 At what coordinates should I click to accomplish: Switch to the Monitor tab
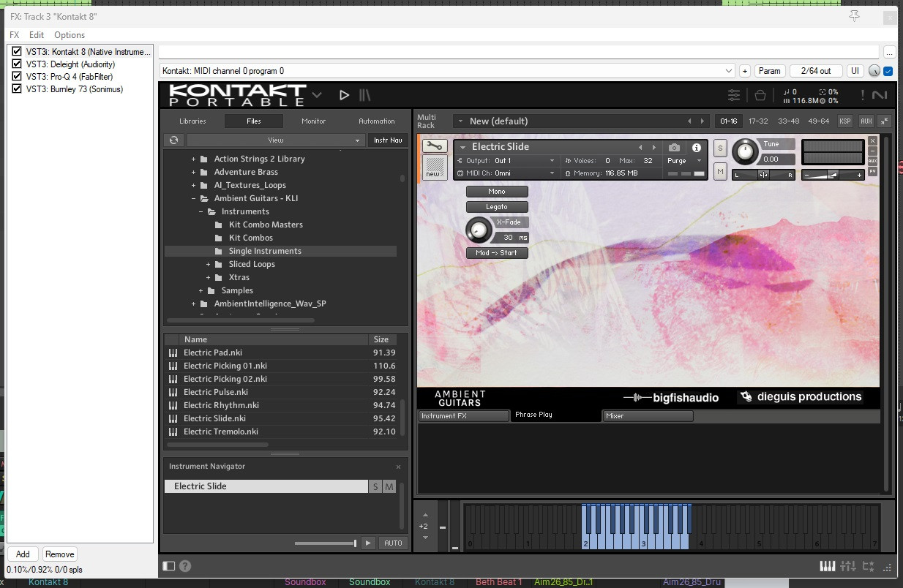coord(314,121)
